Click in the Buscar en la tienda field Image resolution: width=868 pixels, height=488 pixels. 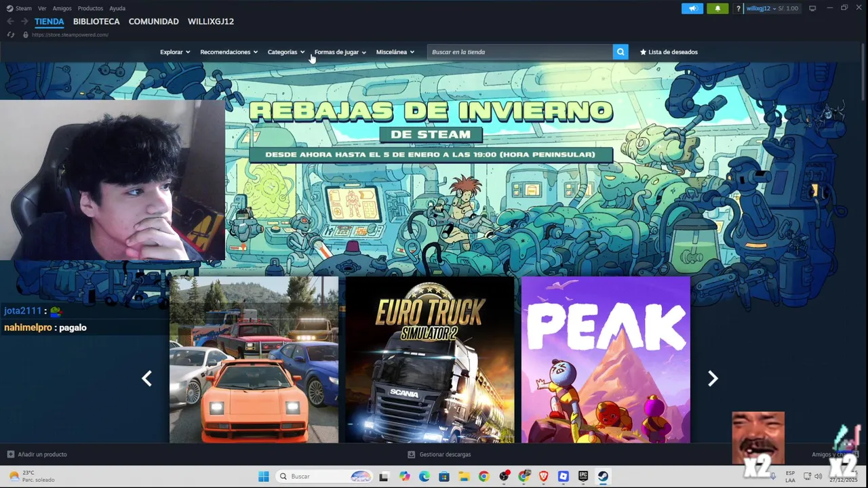(519, 52)
